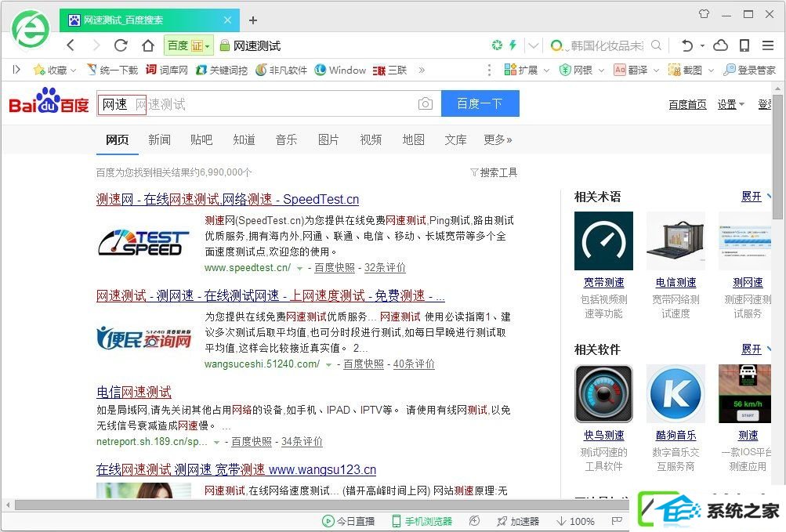Open the 32条评价 reviews link
This screenshot has width=786, height=532.
(385, 267)
